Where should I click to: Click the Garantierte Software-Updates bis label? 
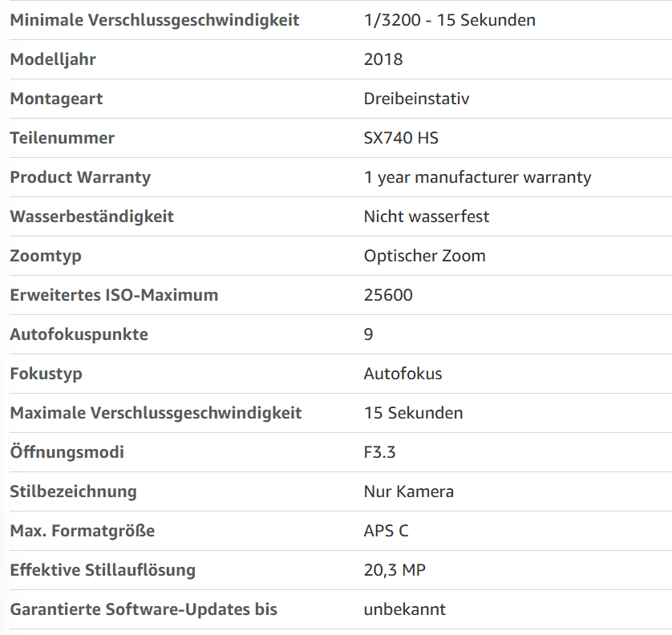[x=144, y=609]
